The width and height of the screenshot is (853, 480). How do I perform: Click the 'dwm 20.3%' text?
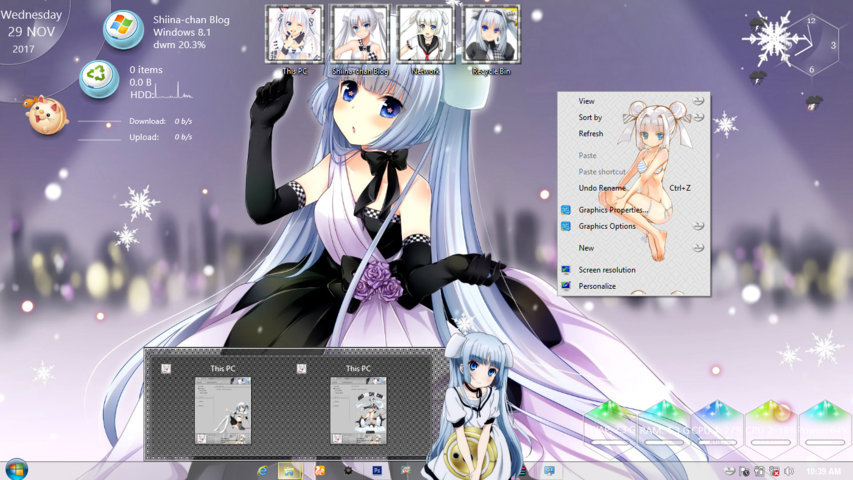pos(180,45)
